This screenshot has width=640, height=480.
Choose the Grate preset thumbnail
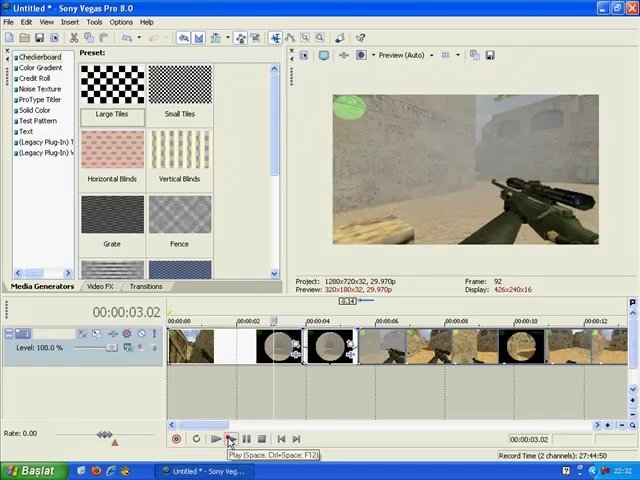[113, 214]
